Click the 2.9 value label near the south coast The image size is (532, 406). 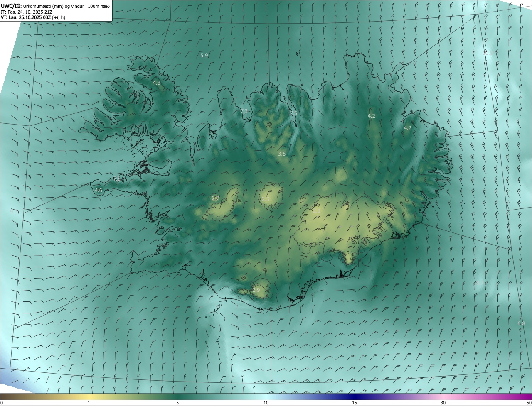pyautogui.click(x=256, y=290)
